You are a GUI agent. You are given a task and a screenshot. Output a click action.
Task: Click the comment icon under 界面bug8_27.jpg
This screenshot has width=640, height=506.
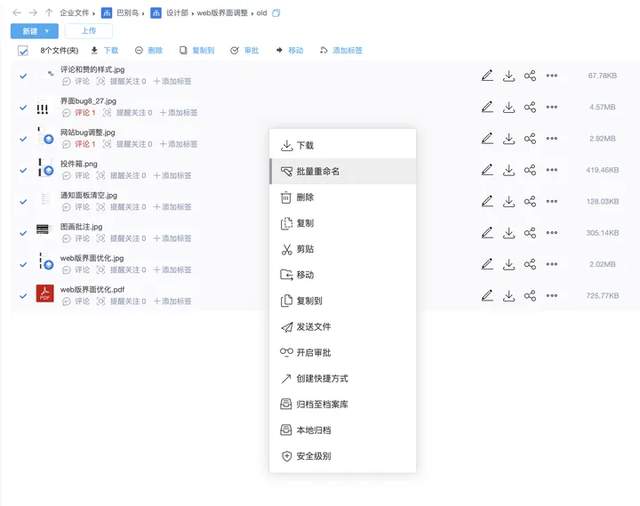point(66,113)
